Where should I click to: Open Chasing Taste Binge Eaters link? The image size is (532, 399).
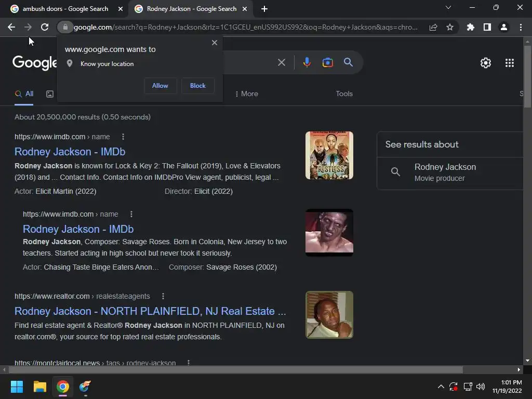101,268
